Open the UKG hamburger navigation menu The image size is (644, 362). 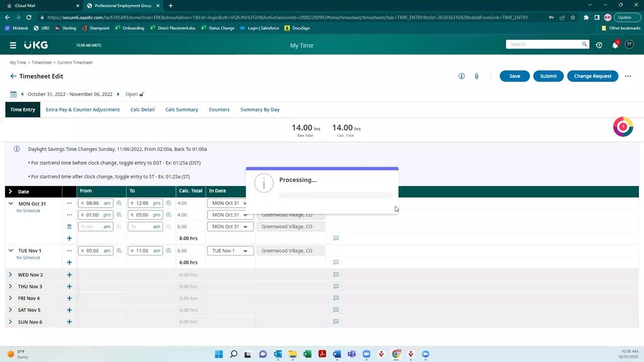[x=13, y=45]
